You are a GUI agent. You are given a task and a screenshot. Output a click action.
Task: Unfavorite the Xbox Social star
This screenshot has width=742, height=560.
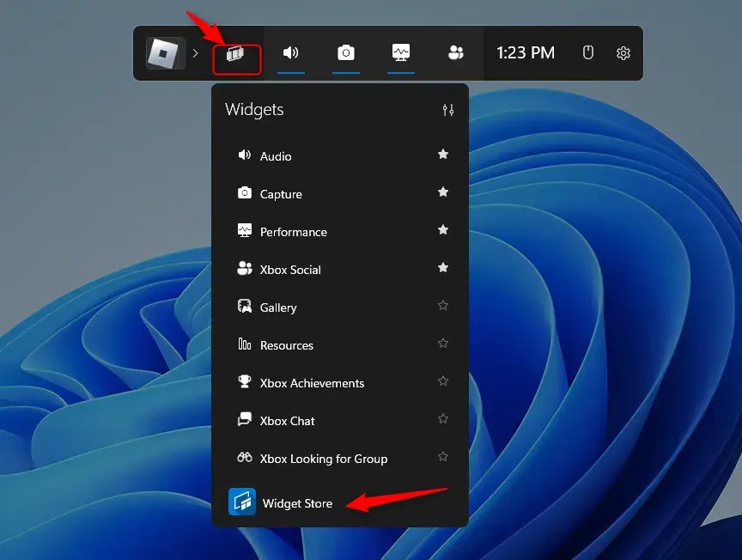[443, 267]
